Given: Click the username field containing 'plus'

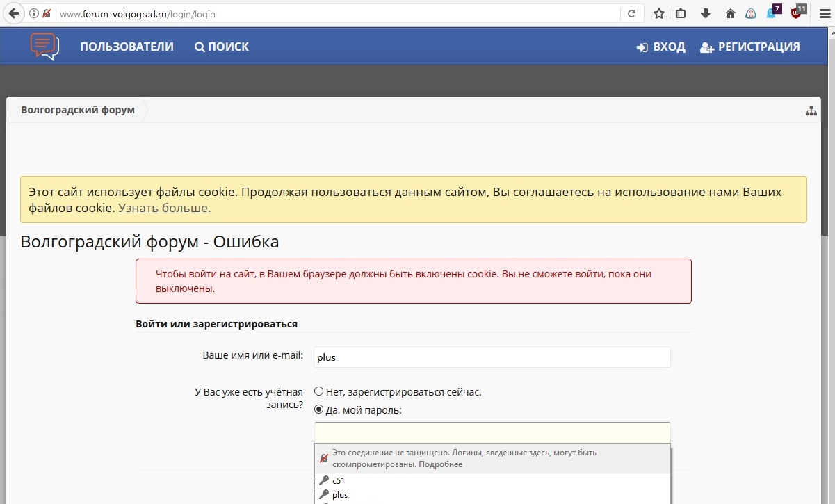Looking at the screenshot, I should pyautogui.click(x=492, y=357).
